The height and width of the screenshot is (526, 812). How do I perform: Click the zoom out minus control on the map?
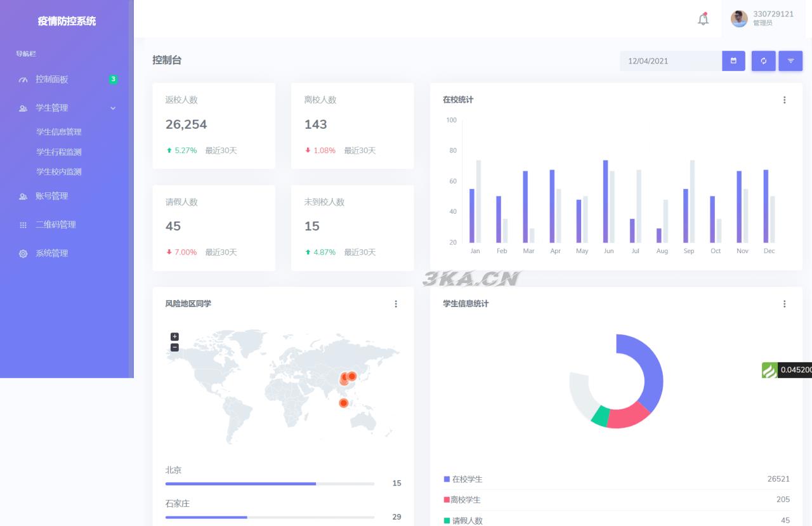point(174,348)
